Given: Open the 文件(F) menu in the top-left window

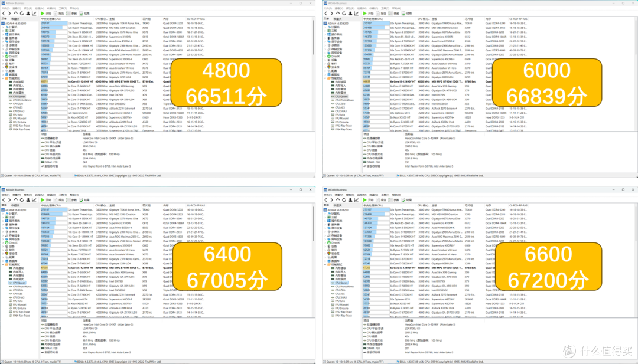Looking at the screenshot, I should point(5,8).
